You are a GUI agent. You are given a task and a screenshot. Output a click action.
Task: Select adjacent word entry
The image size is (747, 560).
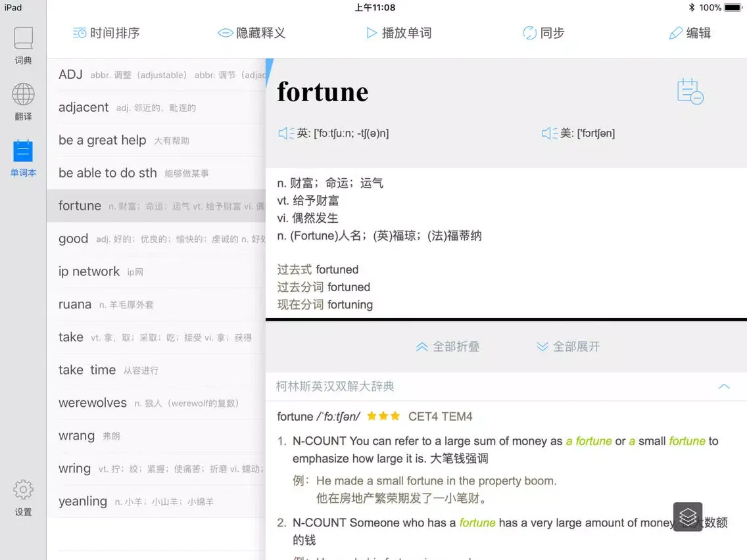point(157,108)
